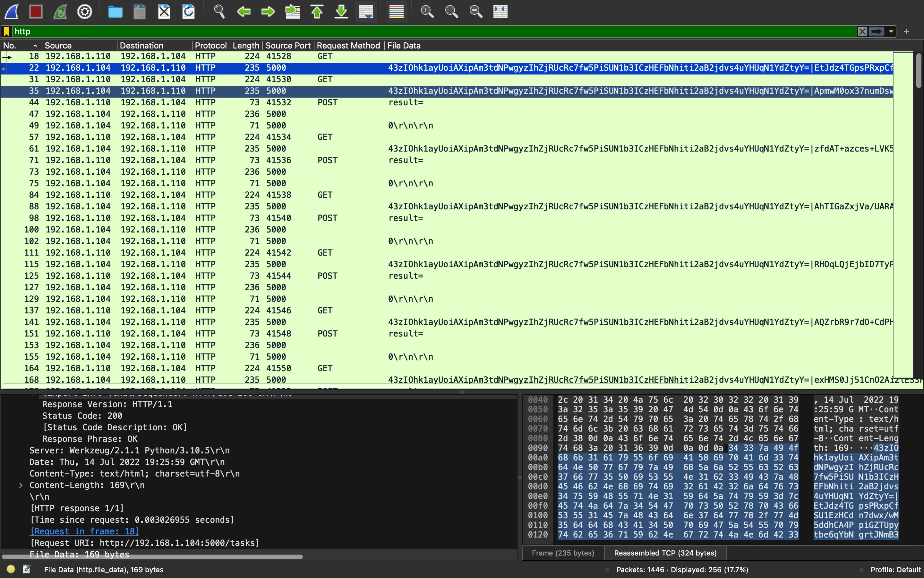The height and width of the screenshot is (578, 924).
Task: Select packet 141 in the list
Action: click(447, 322)
